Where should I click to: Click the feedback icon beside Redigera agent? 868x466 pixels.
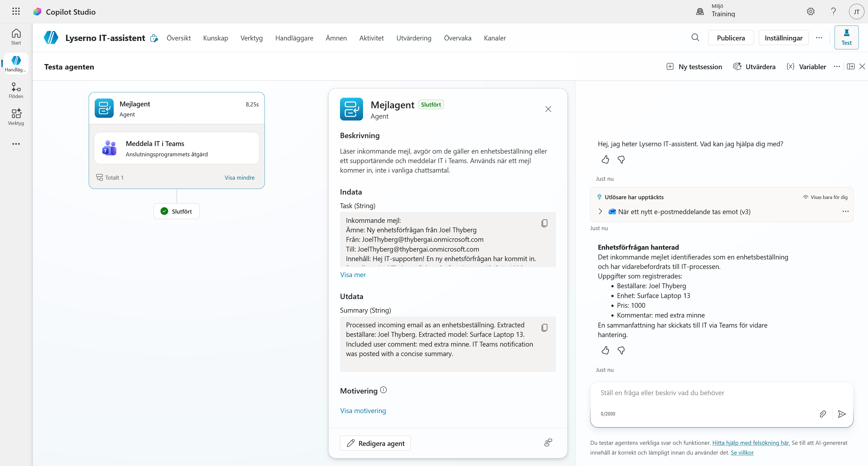[x=548, y=443]
